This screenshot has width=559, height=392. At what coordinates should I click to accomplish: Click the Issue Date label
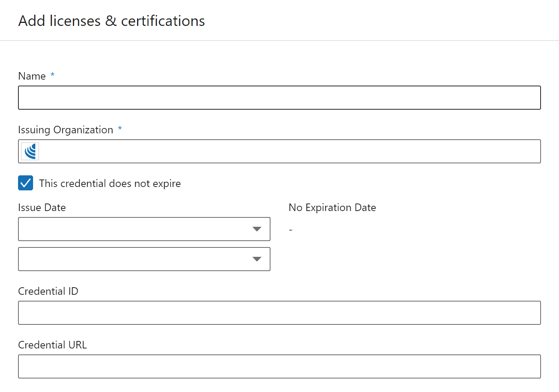click(x=42, y=208)
